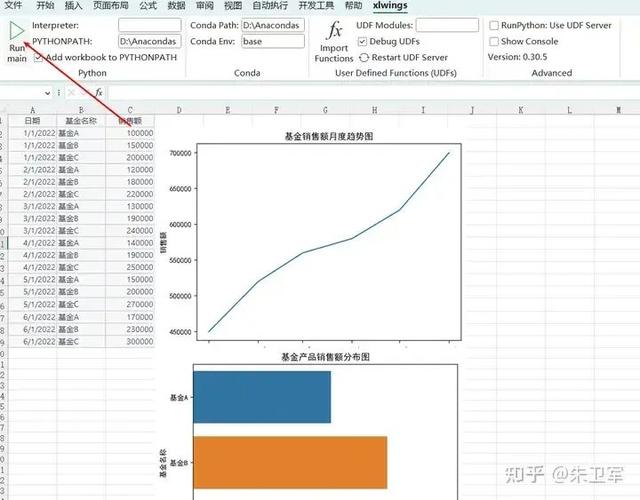This screenshot has height=500, width=640.
Task: Click the cell with value 240000
Action: [x=130, y=231]
